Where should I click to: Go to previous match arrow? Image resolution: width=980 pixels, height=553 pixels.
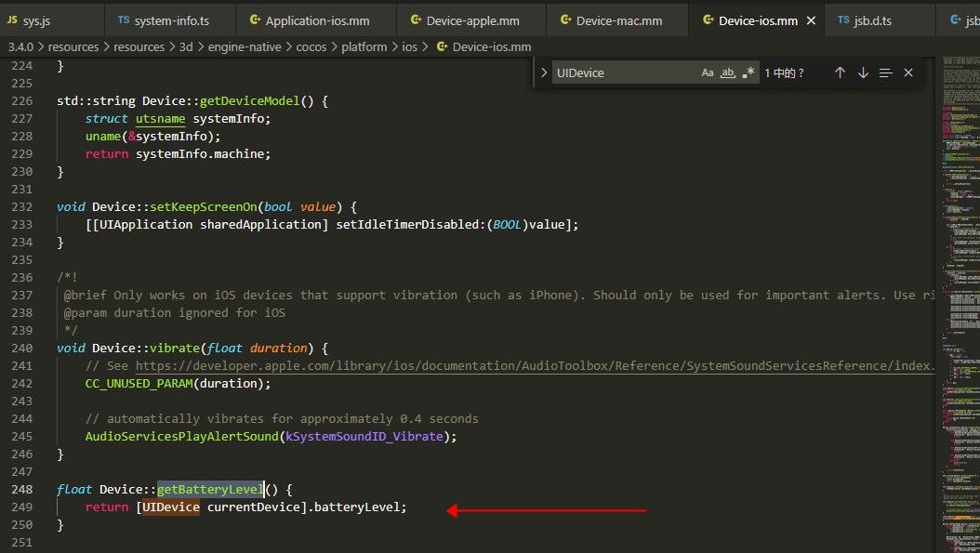coord(840,72)
